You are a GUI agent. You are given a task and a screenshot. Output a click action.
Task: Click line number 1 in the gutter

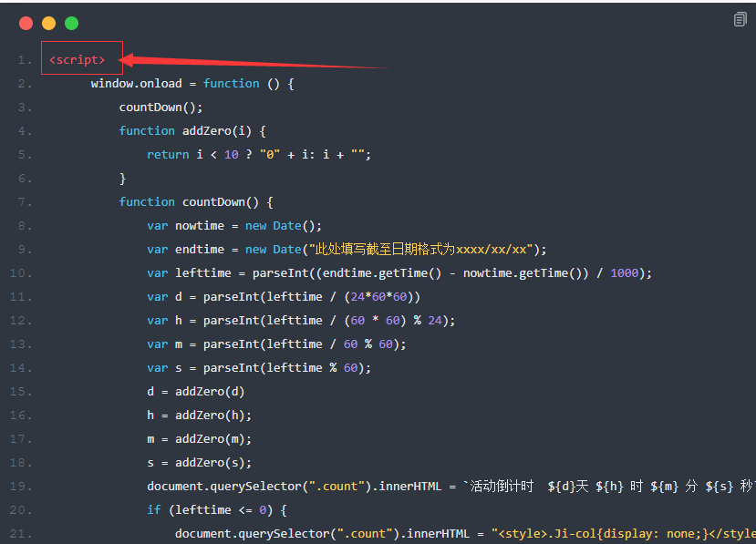pyautogui.click(x=25, y=60)
